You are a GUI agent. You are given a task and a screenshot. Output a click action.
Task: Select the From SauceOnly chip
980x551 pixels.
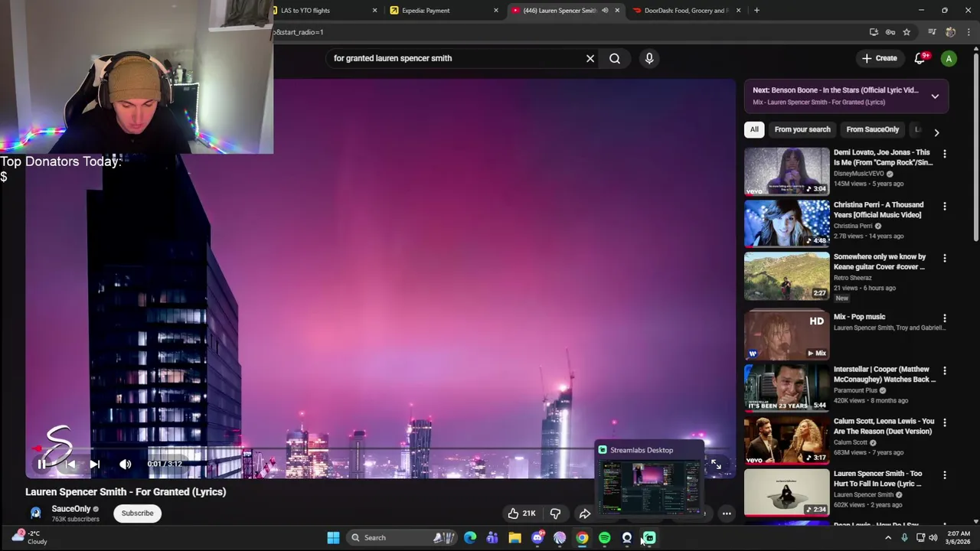[873, 129]
